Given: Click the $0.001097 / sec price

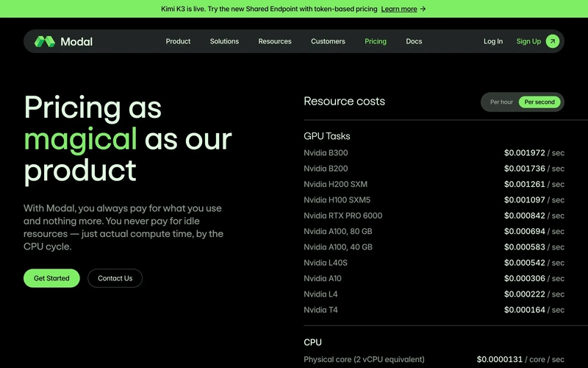Looking at the screenshot, I should 534,200.
